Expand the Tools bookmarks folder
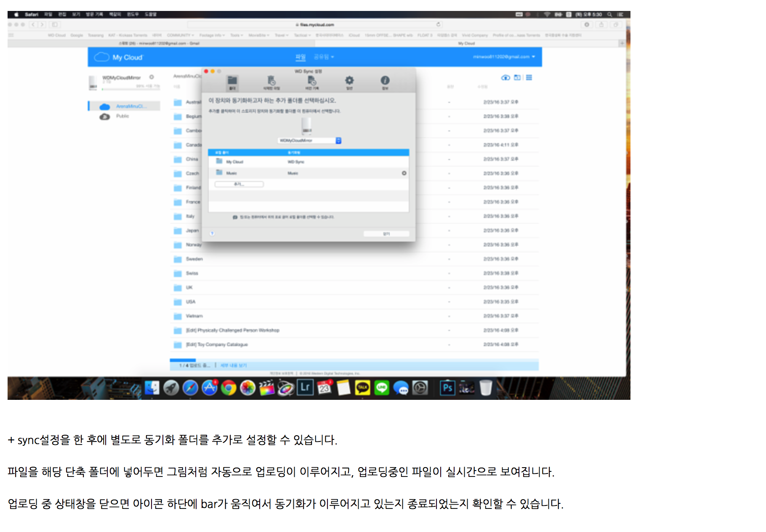This screenshot has height=532, width=766. point(237,35)
